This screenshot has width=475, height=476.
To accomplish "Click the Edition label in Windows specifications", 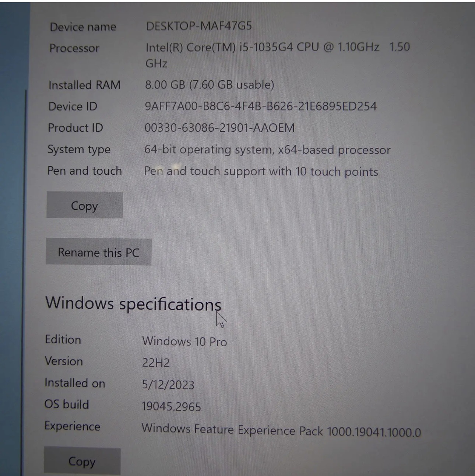I will click(x=63, y=339).
